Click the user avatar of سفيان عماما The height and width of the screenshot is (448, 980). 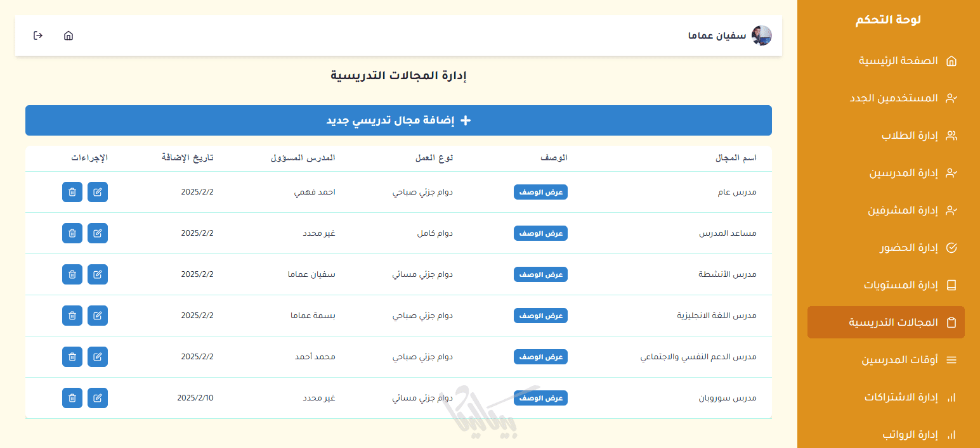coord(761,35)
